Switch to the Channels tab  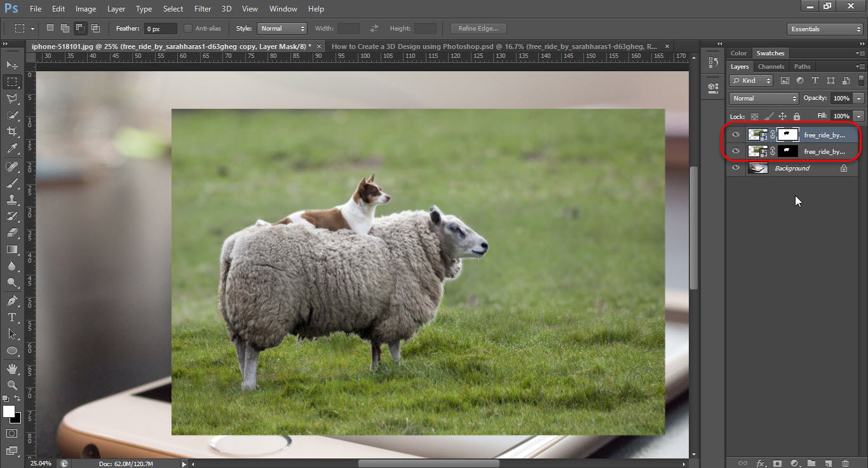(x=771, y=67)
